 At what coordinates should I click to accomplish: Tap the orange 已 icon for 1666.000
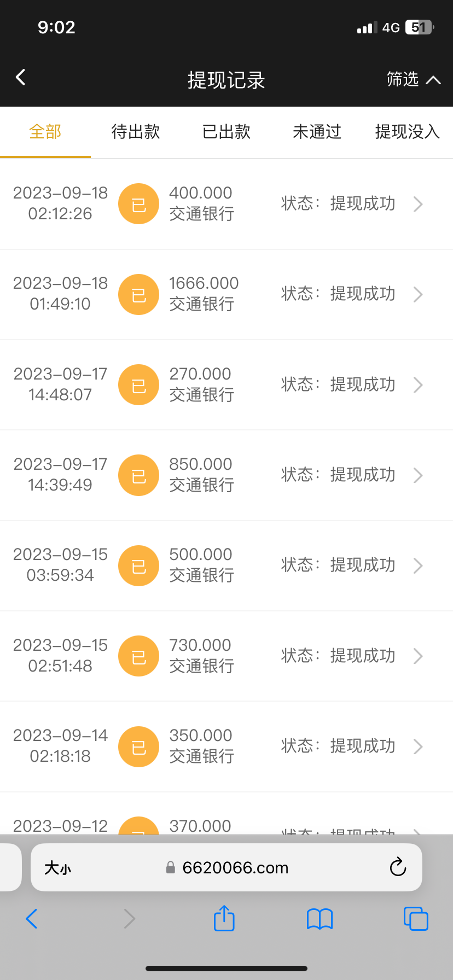coord(139,294)
